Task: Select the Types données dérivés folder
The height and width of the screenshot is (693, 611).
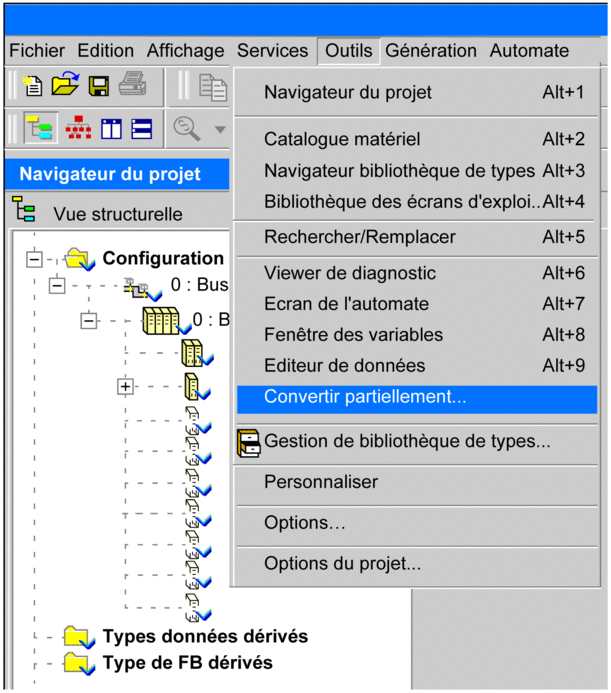Action: [x=204, y=636]
